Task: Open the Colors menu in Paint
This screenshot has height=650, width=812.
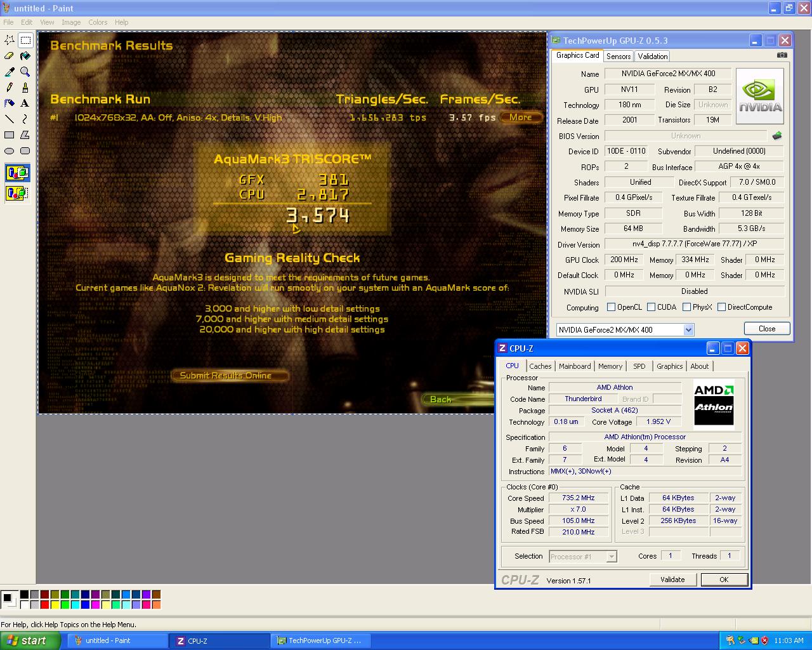Action: [98, 22]
